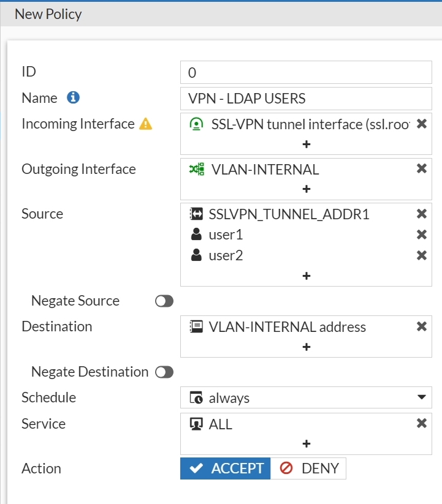The height and width of the screenshot is (504, 442).
Task: Click the Name input field
Action: [306, 99]
